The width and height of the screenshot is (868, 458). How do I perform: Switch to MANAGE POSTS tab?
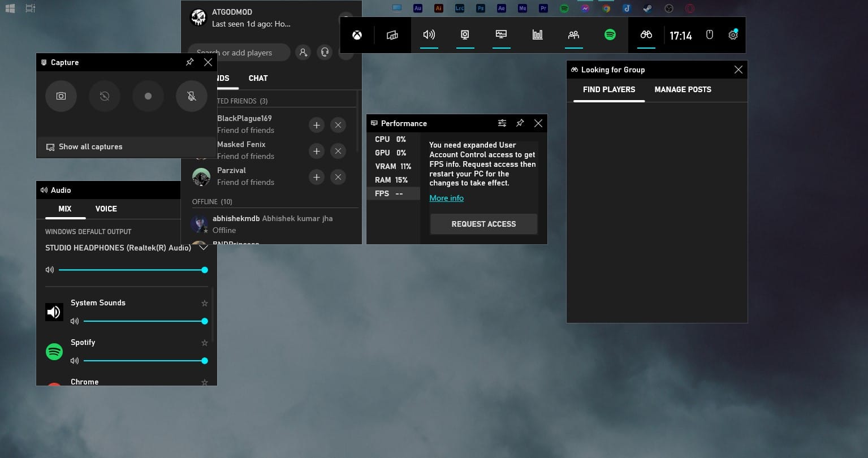coord(683,89)
